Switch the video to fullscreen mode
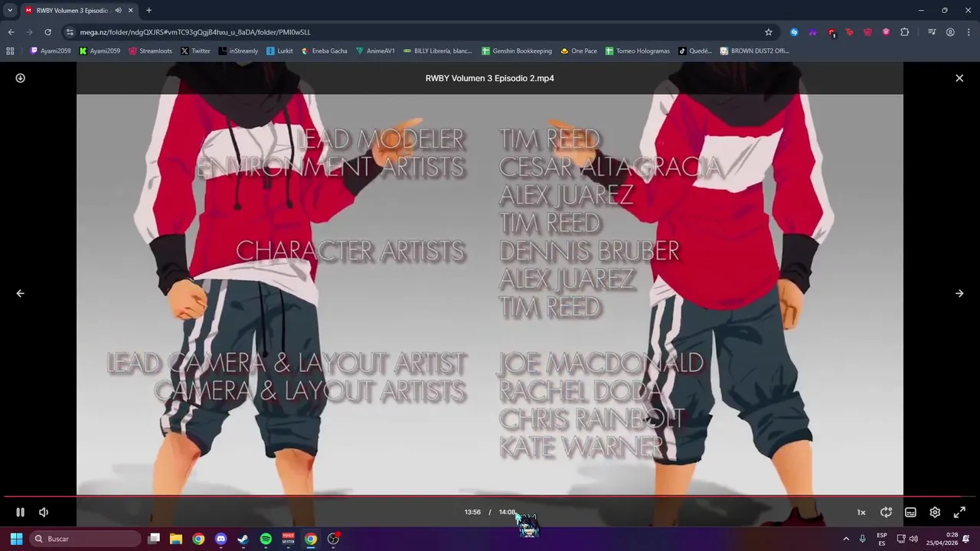Image resolution: width=980 pixels, height=551 pixels. coord(959,513)
